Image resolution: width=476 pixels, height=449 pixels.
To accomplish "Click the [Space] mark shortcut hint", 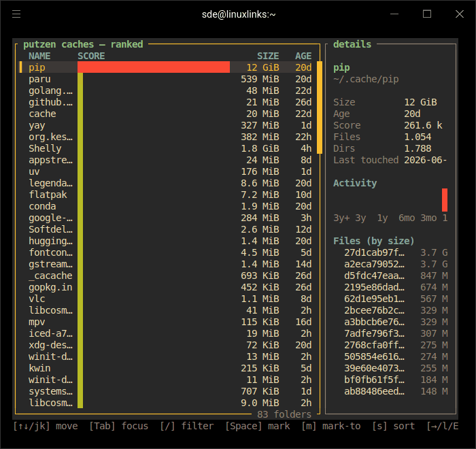I will click(258, 426).
